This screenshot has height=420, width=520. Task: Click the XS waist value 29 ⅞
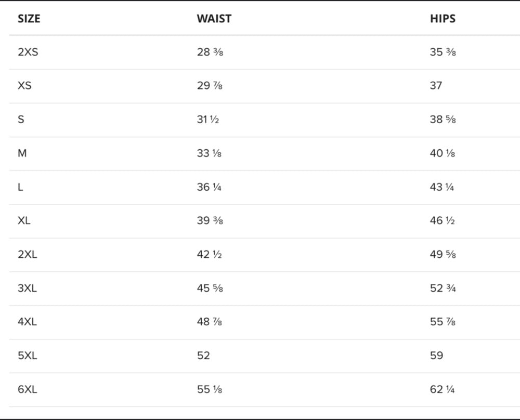pyautogui.click(x=210, y=86)
